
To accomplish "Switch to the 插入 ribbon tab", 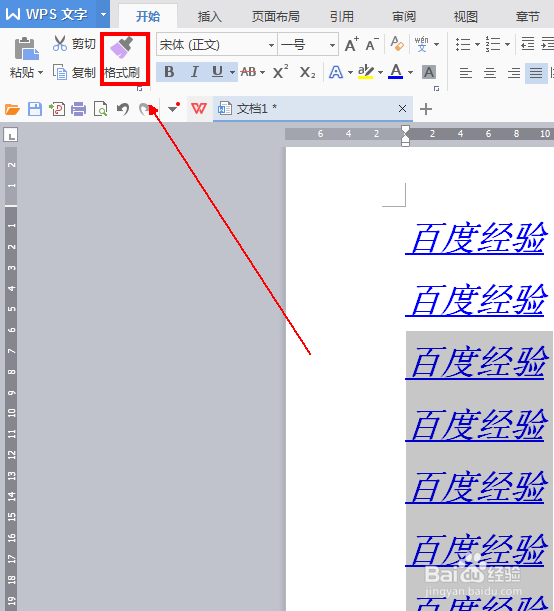I will pos(210,16).
